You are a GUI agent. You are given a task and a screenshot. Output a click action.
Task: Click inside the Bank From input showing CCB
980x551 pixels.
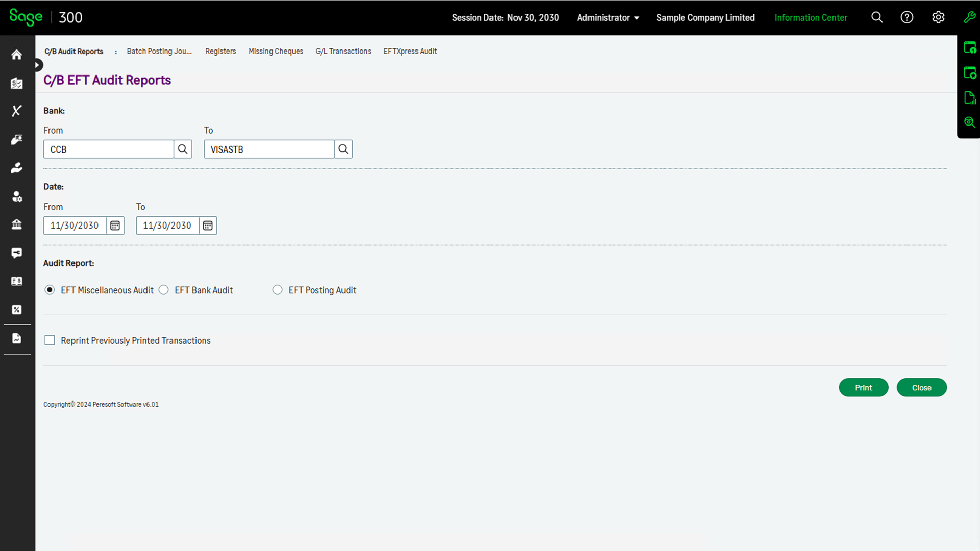pyautogui.click(x=108, y=149)
